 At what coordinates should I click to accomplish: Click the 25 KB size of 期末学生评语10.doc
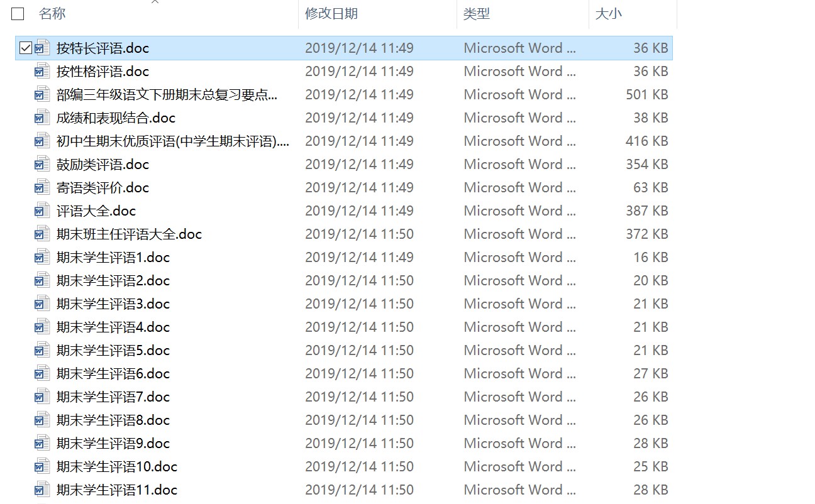[x=650, y=466]
